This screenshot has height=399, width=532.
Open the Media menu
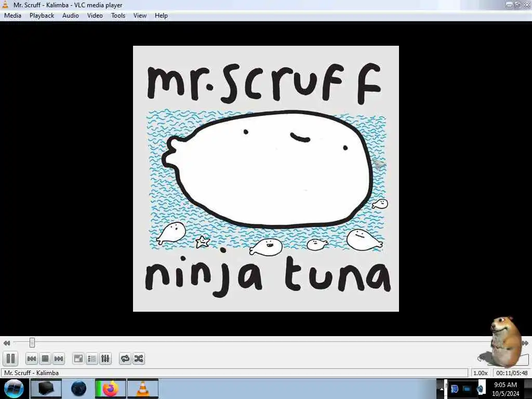12,16
